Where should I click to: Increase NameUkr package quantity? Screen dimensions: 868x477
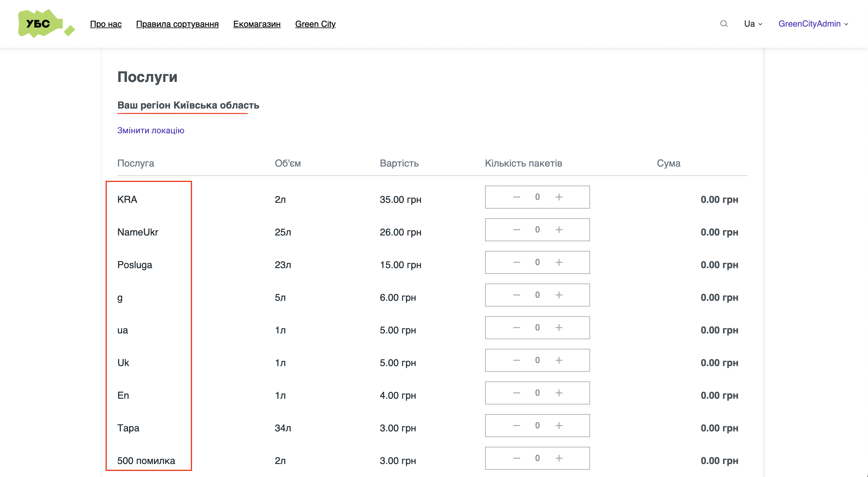pyautogui.click(x=558, y=230)
